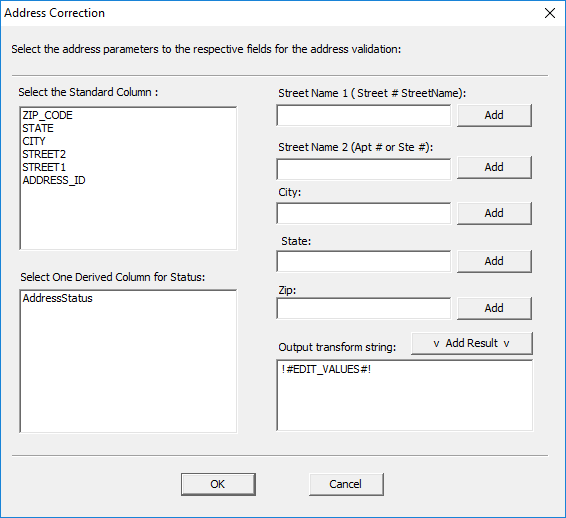Select STREET2 in the standard column list
The width and height of the screenshot is (566, 518).
(44, 154)
